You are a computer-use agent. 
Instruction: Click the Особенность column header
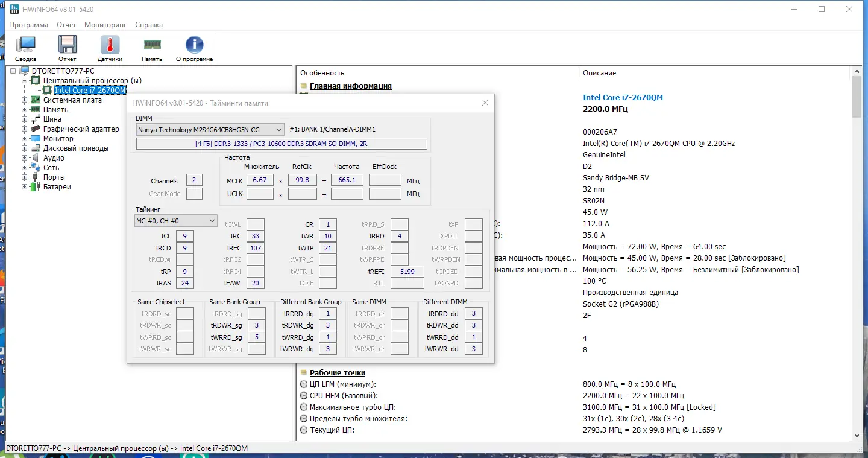point(322,73)
